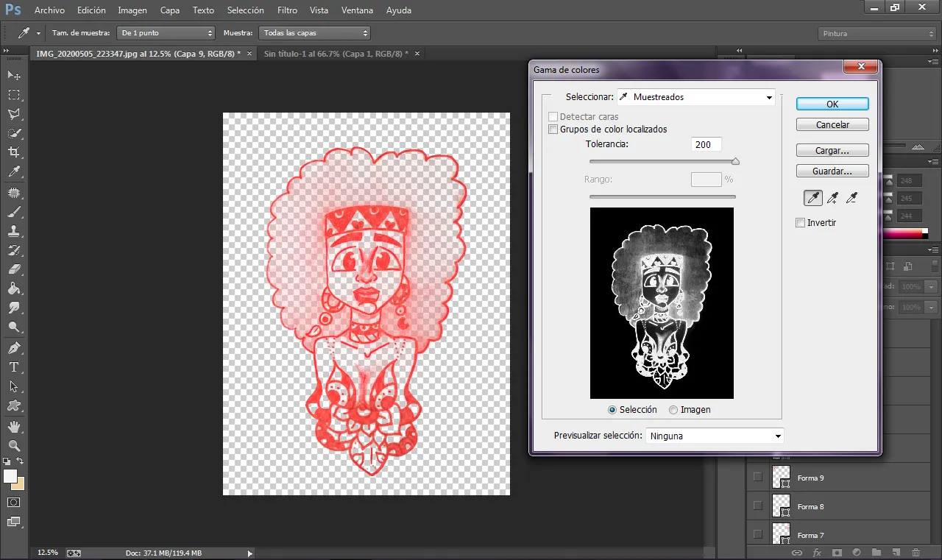Select the Pen tool

click(x=14, y=347)
